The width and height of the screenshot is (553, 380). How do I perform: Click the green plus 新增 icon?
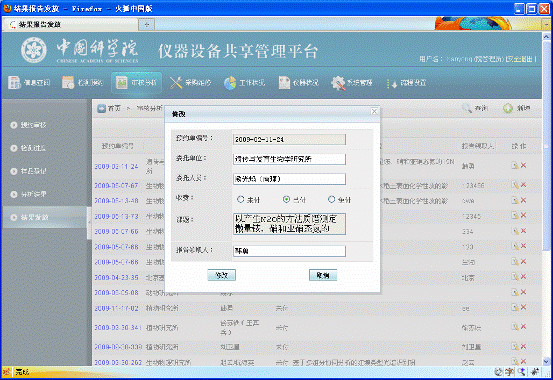tap(508, 108)
